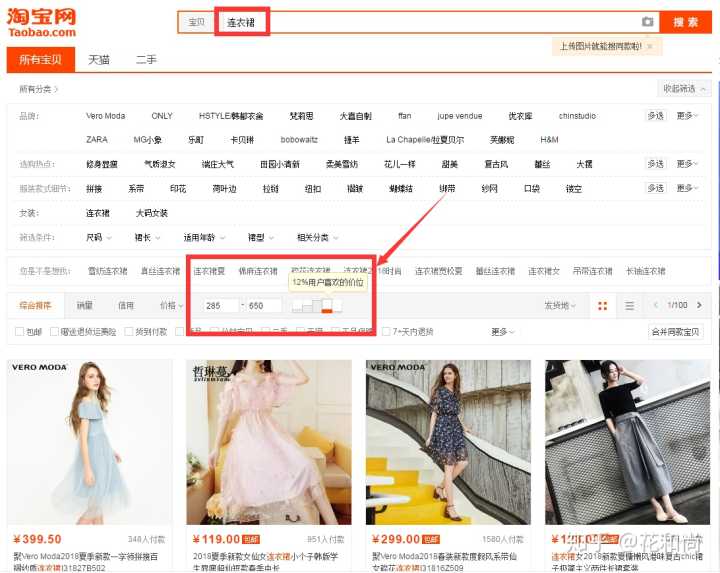The width and height of the screenshot is (720, 573).
Task: Close the upload image tooltip
Action: [649, 46]
